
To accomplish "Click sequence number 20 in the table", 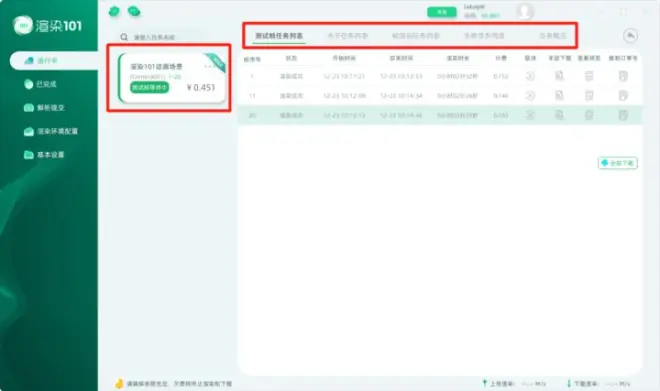I will [x=252, y=115].
